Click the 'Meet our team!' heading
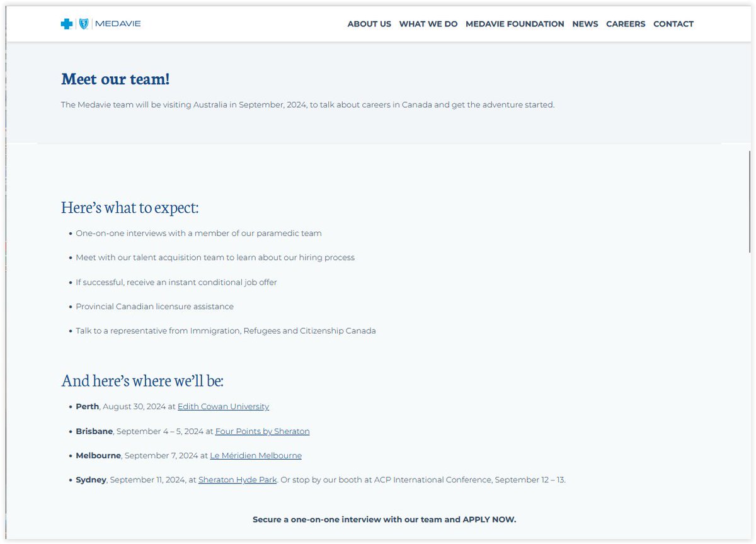 coord(115,79)
